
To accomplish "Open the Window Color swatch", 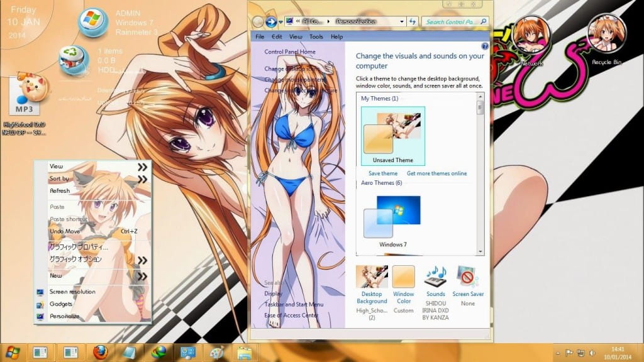I will click(404, 277).
